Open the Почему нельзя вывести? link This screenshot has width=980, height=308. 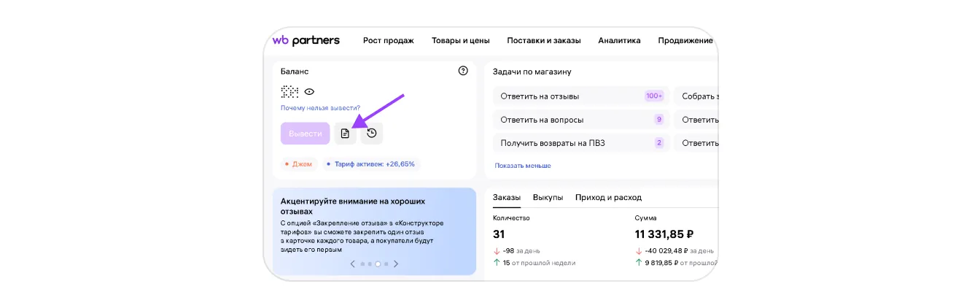click(x=320, y=108)
